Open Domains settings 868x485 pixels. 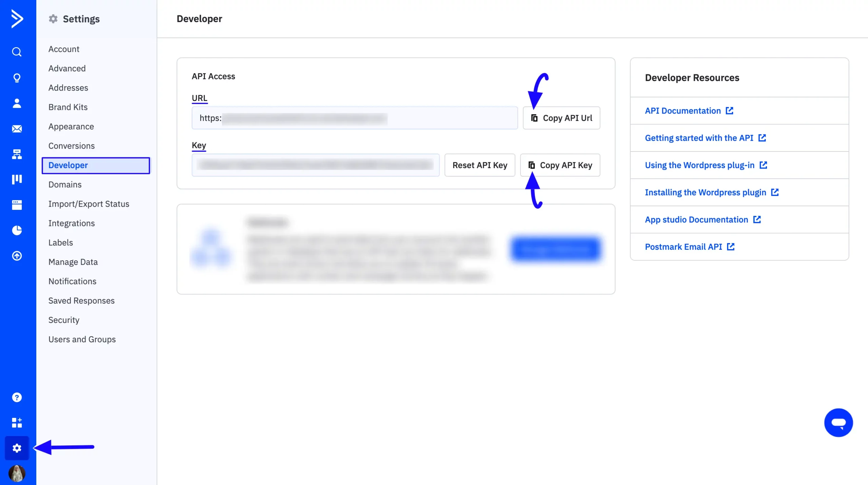click(65, 184)
